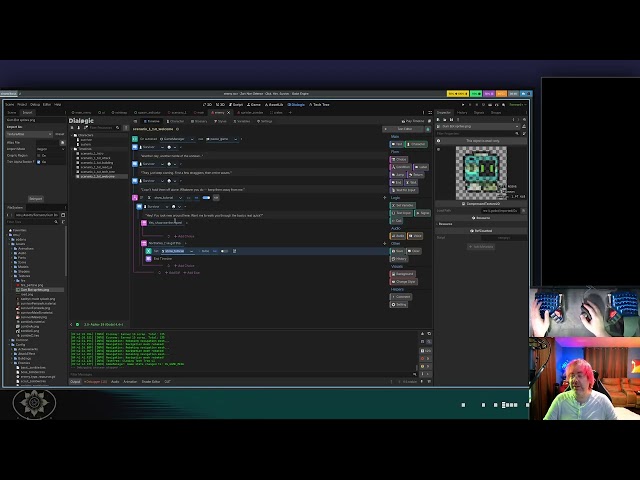Switch to the Script workspace

(x=236, y=104)
